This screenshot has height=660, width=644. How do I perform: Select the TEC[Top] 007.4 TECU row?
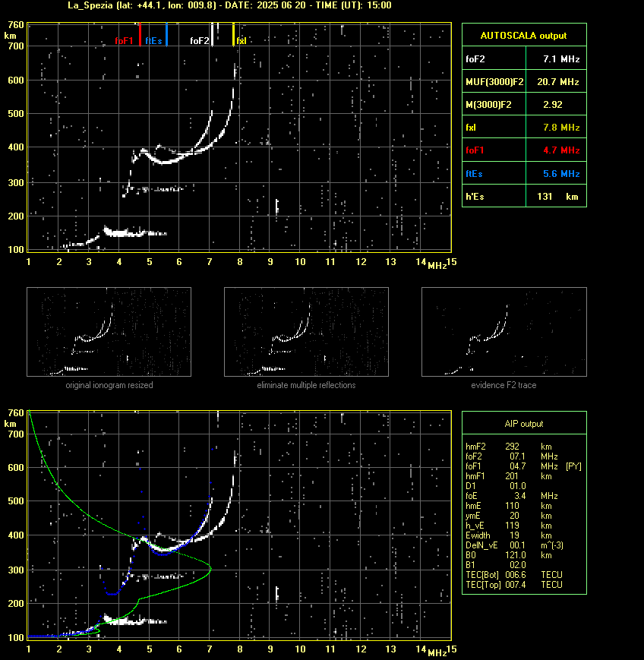point(514,585)
